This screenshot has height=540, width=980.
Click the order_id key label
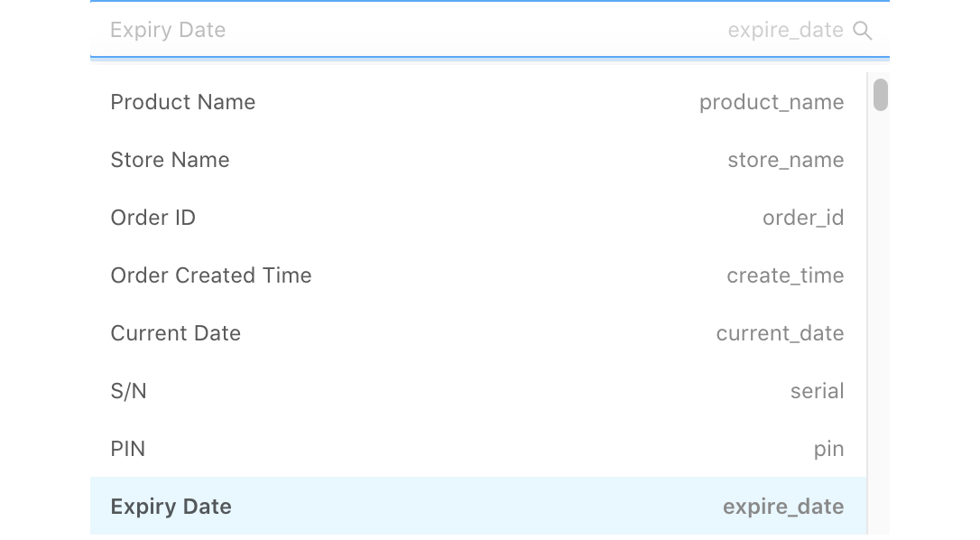803,218
